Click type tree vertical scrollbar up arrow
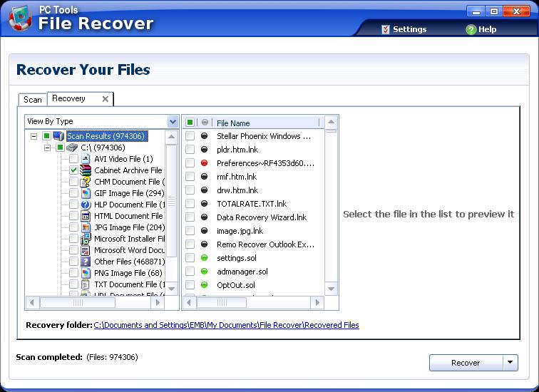 click(x=172, y=137)
